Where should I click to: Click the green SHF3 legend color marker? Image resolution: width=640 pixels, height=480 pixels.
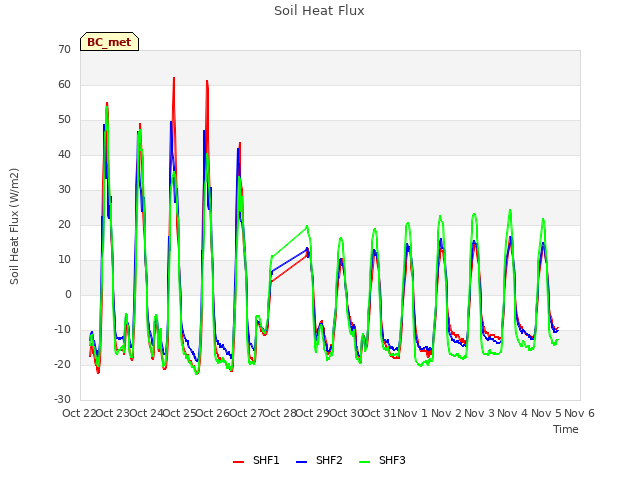[364, 462]
